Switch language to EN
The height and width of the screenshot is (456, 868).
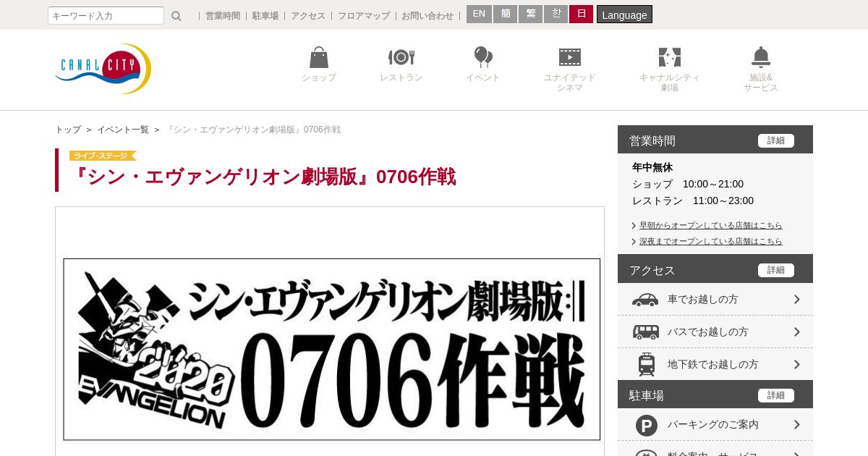coord(479,14)
